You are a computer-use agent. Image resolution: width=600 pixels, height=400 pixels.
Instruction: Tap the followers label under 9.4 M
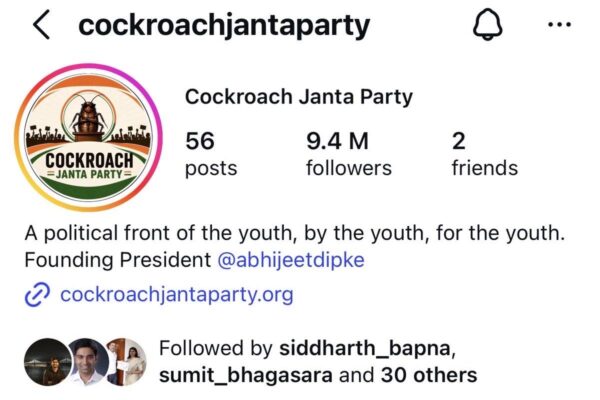[349, 168]
